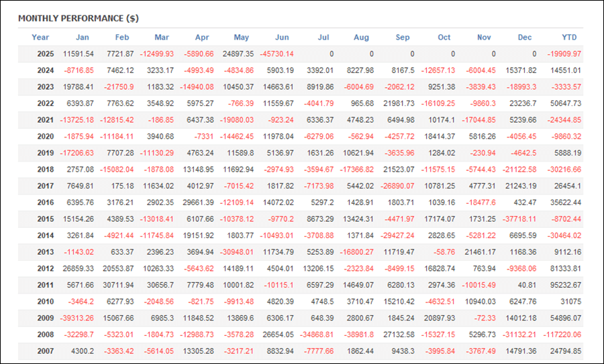The height and width of the screenshot is (364, 604).
Task: Select the YTD column header
Action: click(x=569, y=38)
